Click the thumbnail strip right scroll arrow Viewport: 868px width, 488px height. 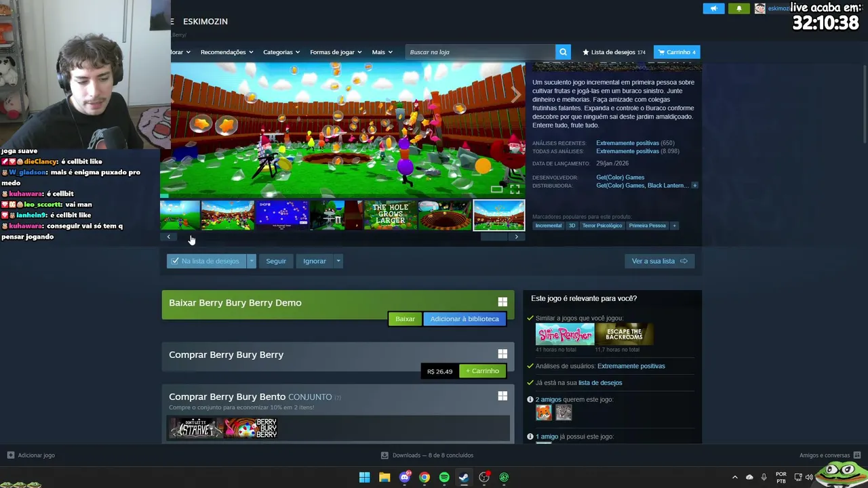pos(516,237)
